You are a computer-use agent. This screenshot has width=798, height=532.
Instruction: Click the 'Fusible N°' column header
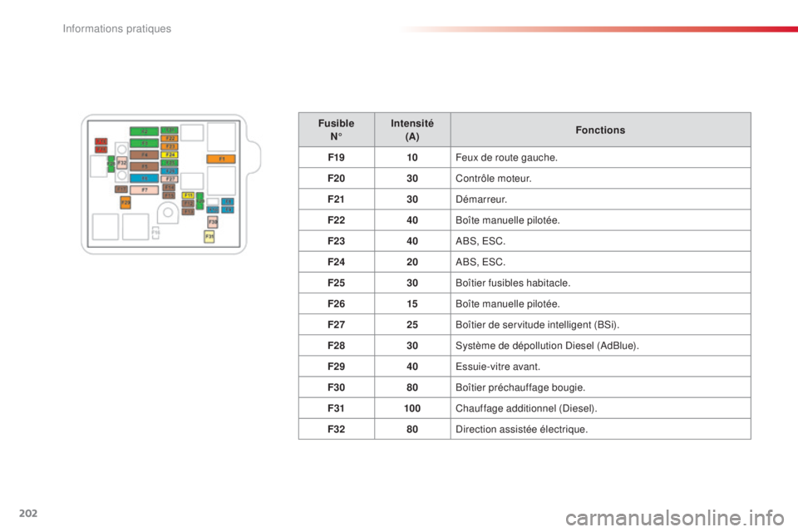click(x=337, y=130)
